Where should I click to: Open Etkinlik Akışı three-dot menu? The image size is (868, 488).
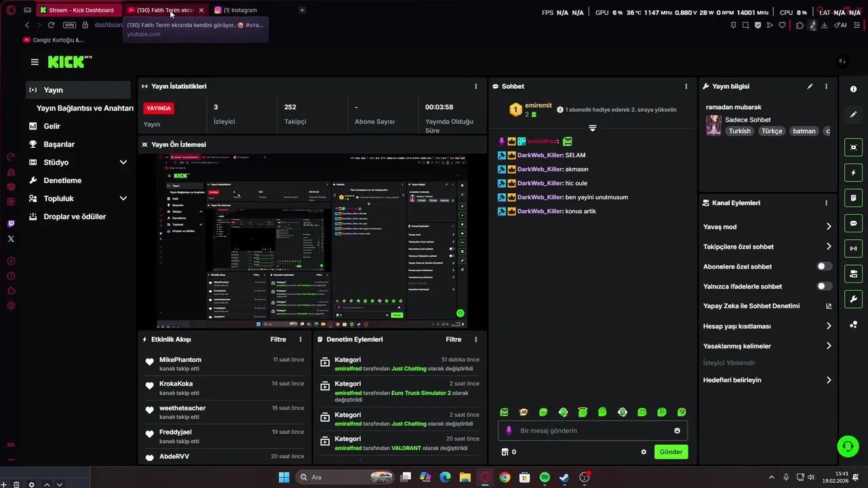[x=300, y=340]
